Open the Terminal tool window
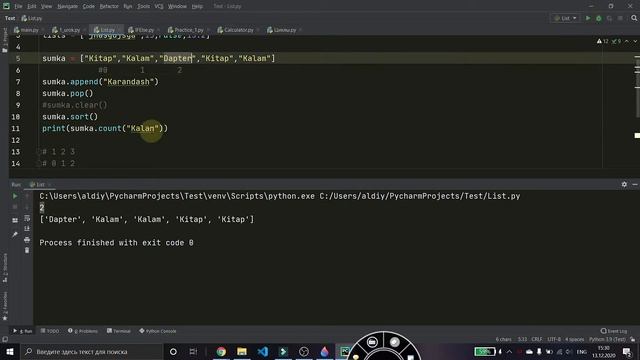Image resolution: width=640 pixels, height=360 pixels. (119, 331)
